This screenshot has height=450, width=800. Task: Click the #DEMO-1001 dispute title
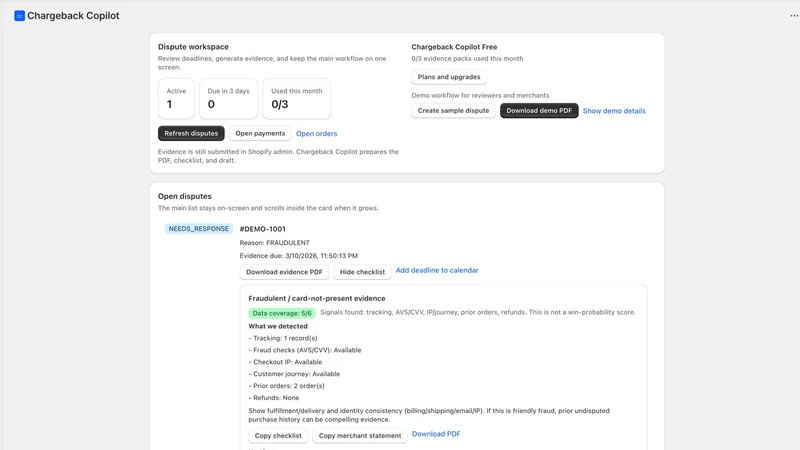click(262, 229)
